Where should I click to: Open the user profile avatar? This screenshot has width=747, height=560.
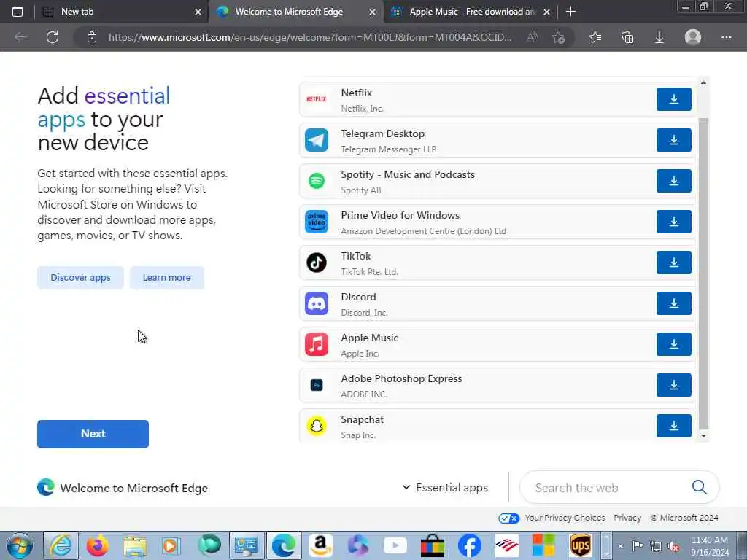pos(693,37)
